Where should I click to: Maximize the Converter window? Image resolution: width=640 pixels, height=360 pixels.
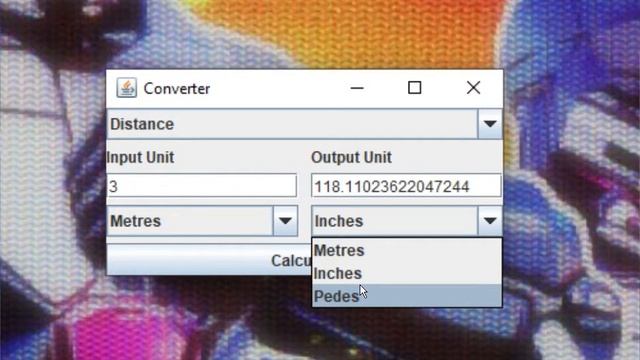pyautogui.click(x=415, y=88)
